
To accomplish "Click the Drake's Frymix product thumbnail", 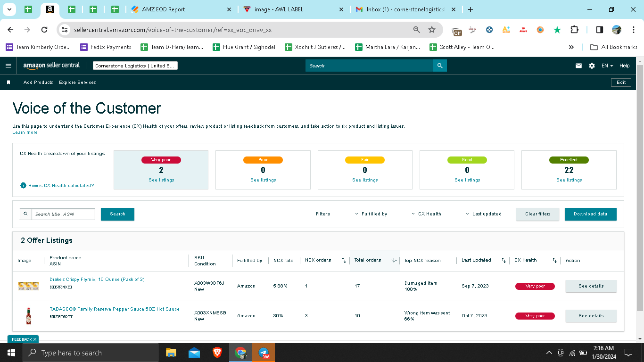I will click(x=28, y=286).
